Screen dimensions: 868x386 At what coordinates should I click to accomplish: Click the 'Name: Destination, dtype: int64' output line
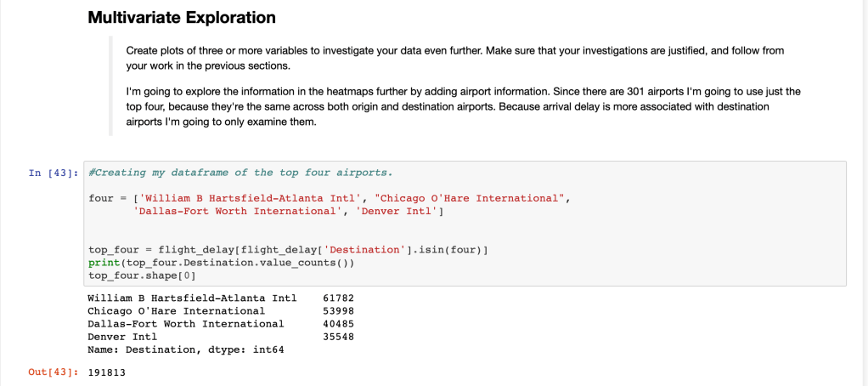point(185,349)
